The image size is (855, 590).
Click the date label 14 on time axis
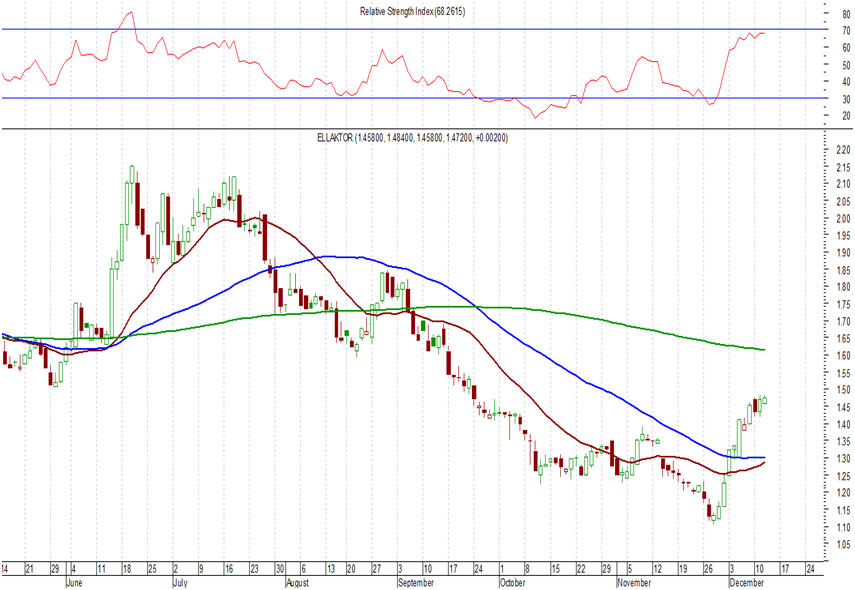4,569
